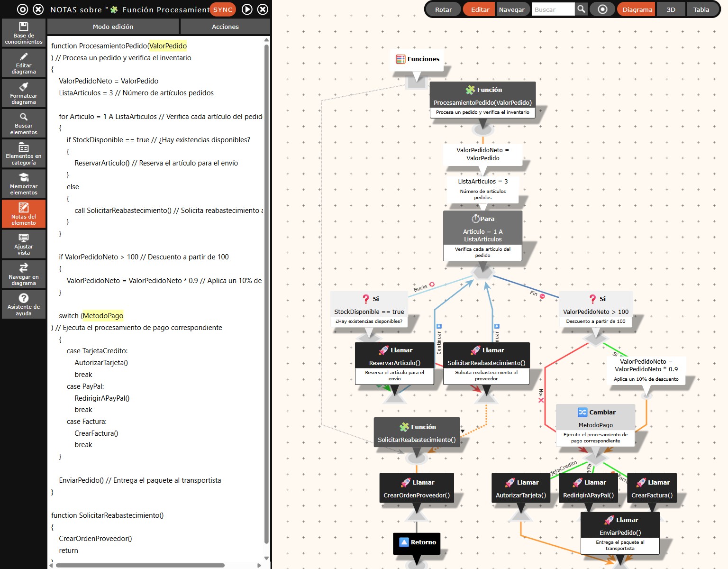The height and width of the screenshot is (569, 728).
Task: Click highlighted MetodoPago in code
Action: [103, 316]
